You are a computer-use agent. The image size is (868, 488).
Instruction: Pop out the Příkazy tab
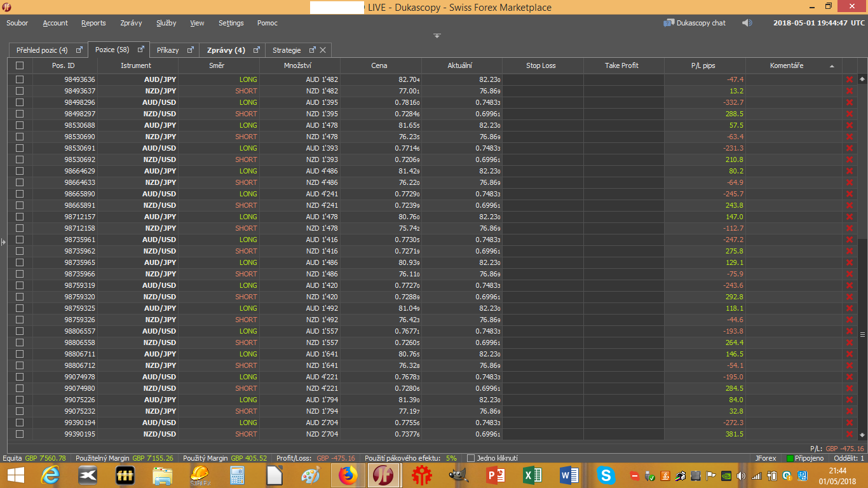(x=191, y=50)
